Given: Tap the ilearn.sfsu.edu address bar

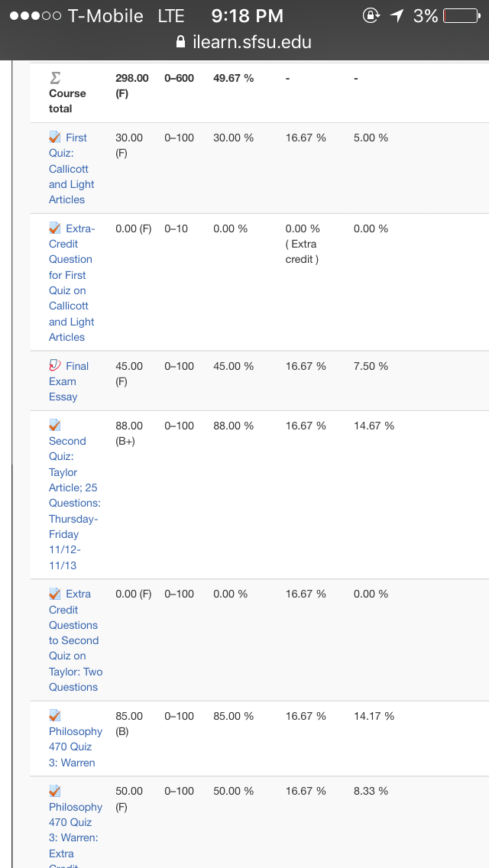Looking at the screenshot, I should 244,41.
